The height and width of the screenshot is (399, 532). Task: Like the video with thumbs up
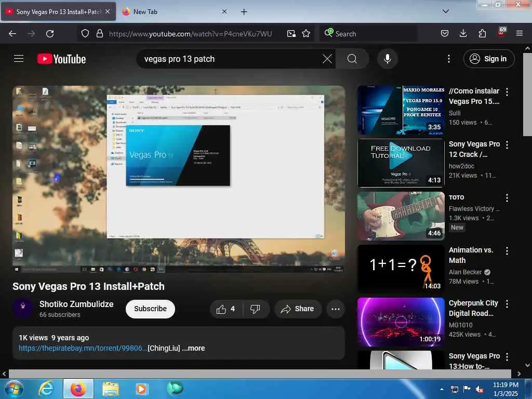tap(226, 309)
